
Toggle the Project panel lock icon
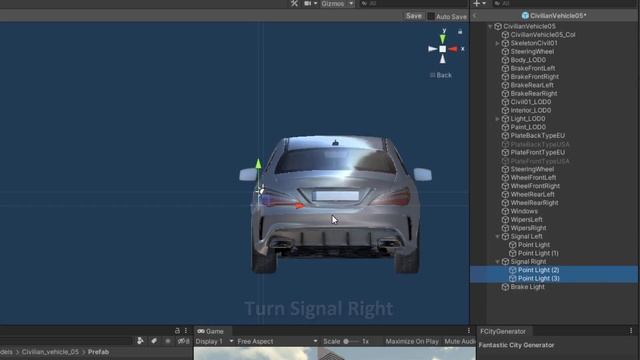click(x=177, y=331)
